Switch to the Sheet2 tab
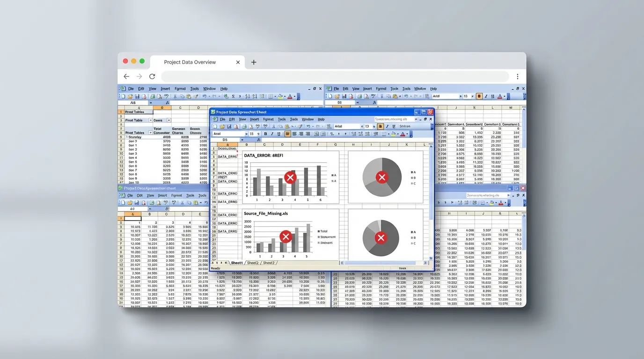This screenshot has height=359, width=644. click(x=252, y=263)
